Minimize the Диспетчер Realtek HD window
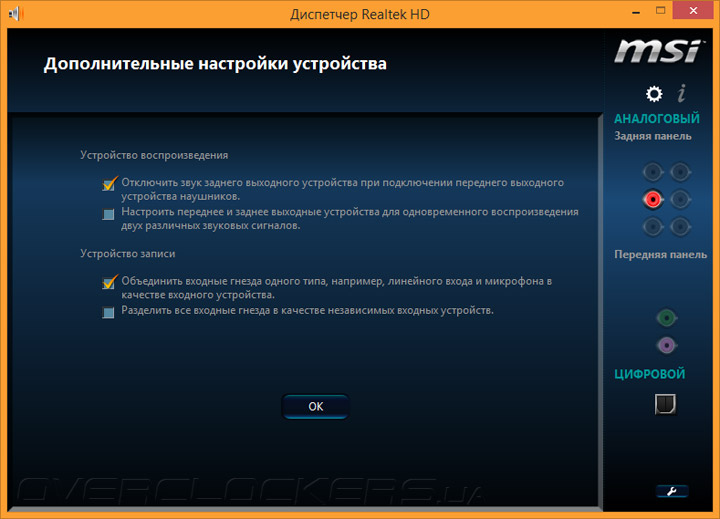Screen dimensions: 720x519 point(636,12)
